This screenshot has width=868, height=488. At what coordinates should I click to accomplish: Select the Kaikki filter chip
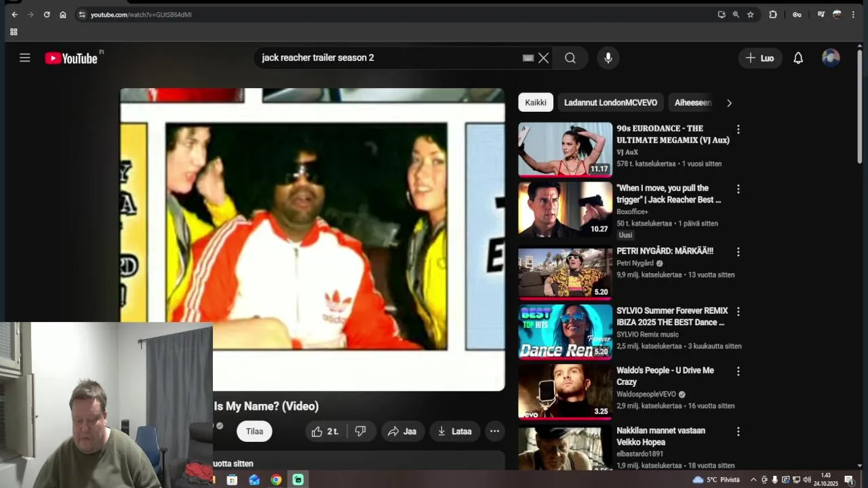[x=536, y=102]
